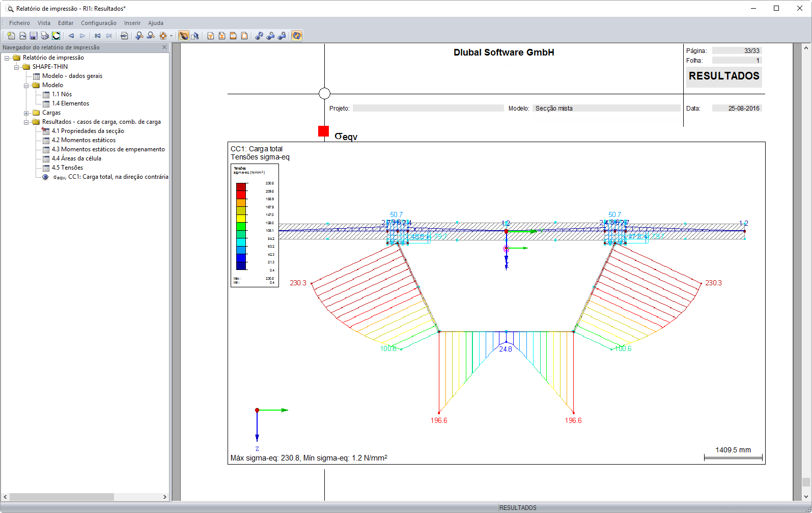Open the Editar menu

(x=66, y=23)
